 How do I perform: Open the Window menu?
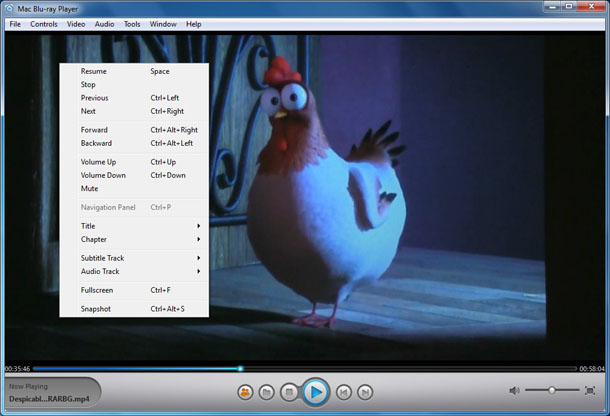tap(163, 24)
